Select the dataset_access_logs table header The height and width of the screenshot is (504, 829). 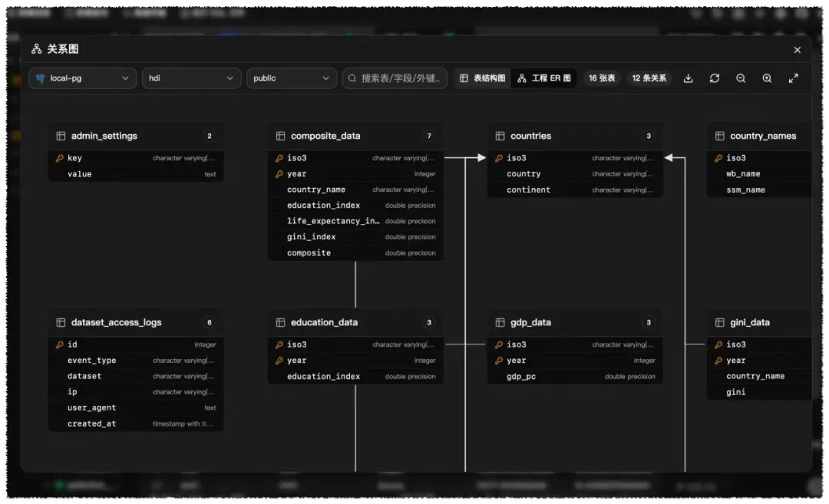pyautogui.click(x=135, y=322)
